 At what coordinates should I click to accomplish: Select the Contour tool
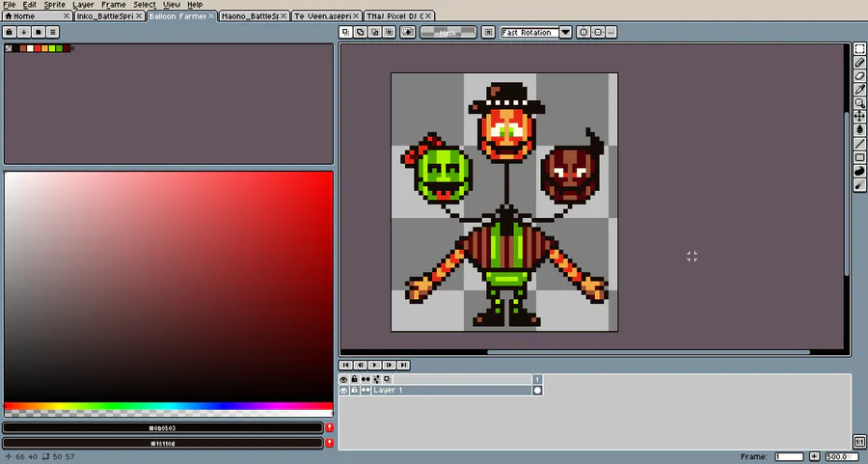859,171
